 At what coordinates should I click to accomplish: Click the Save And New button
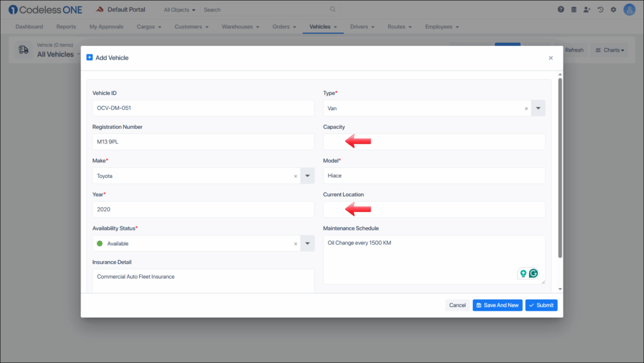[497, 305]
